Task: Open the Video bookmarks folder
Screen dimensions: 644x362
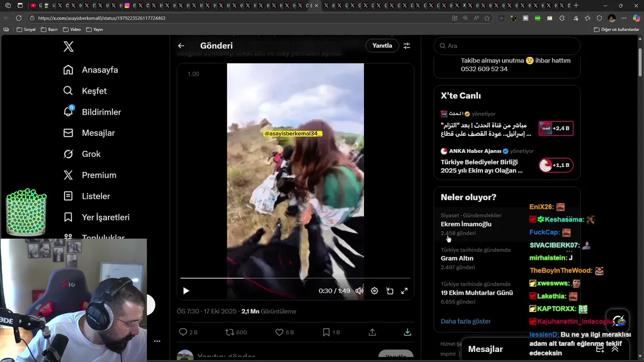Action: 71,30
